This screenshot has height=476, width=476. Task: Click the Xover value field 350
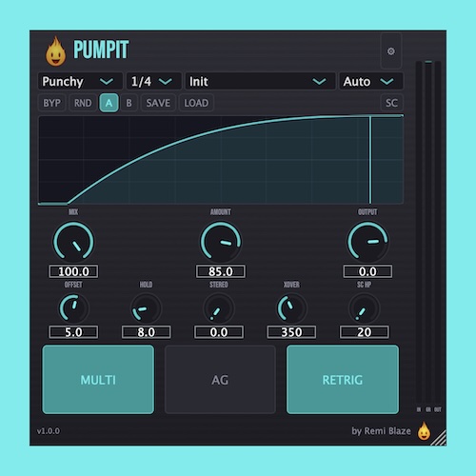[291, 332]
